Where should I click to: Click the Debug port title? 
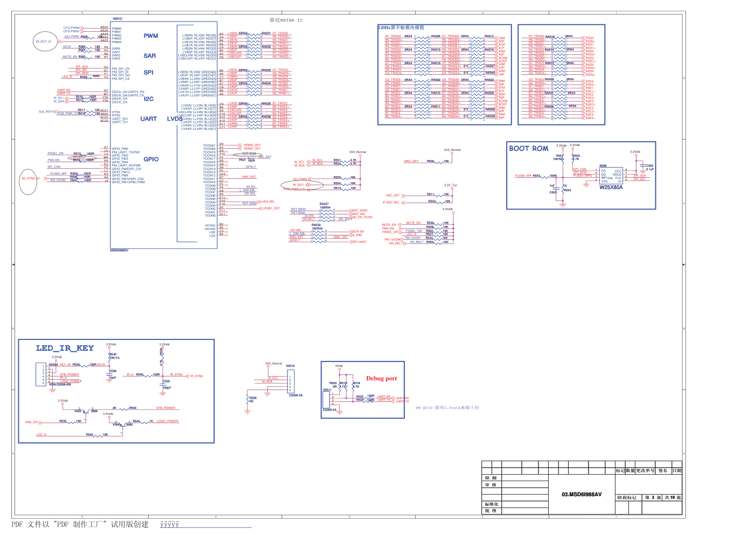click(381, 378)
